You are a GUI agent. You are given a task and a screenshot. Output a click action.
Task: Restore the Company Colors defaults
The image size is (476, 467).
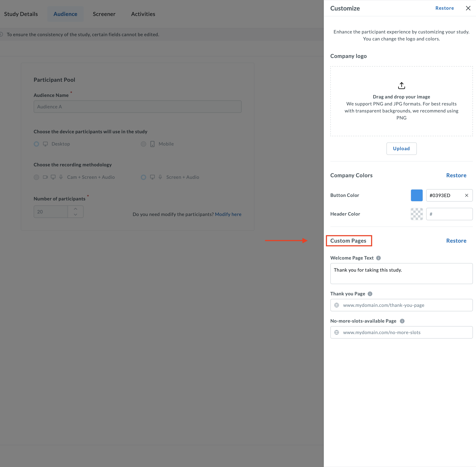[x=456, y=175]
